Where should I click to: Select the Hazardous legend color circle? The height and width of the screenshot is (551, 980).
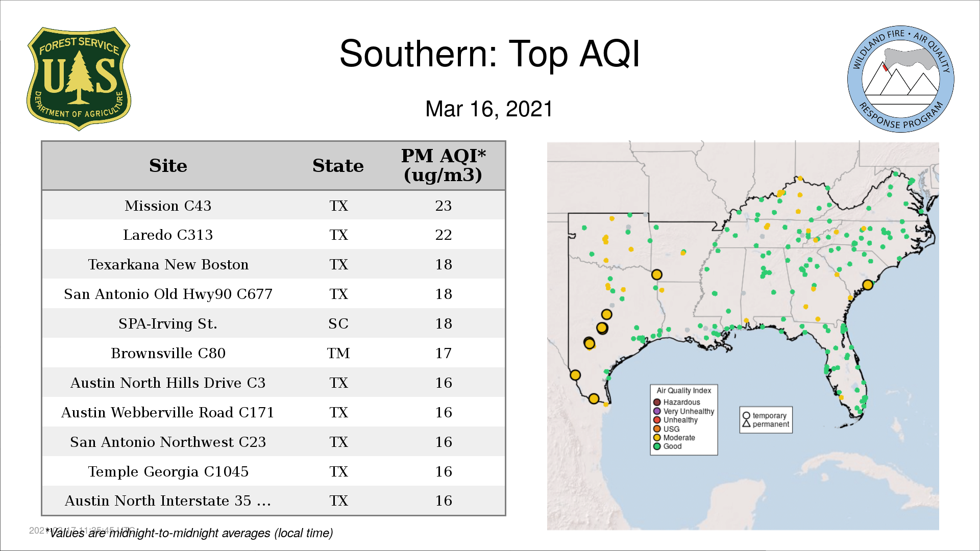(657, 403)
